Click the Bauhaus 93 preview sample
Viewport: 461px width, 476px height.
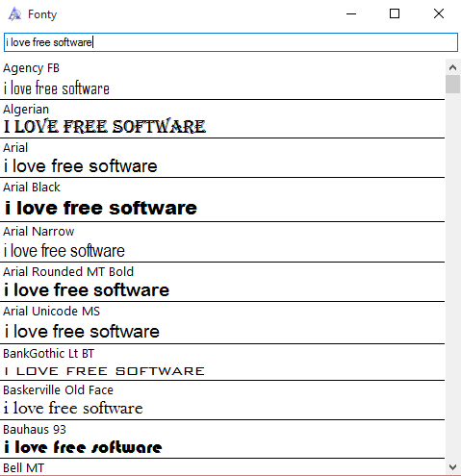tap(83, 447)
